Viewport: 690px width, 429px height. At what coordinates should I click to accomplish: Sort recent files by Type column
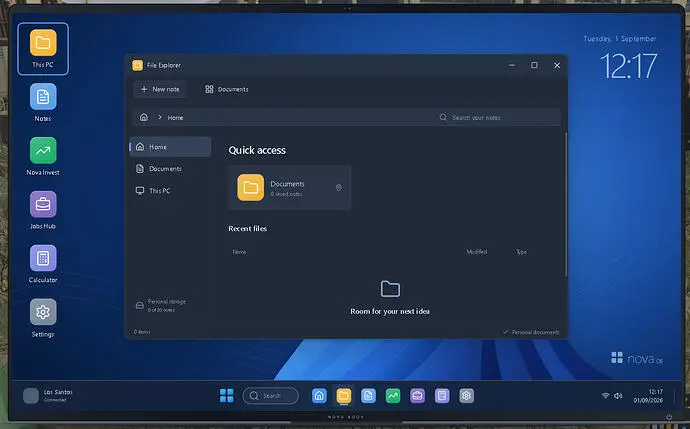point(521,252)
